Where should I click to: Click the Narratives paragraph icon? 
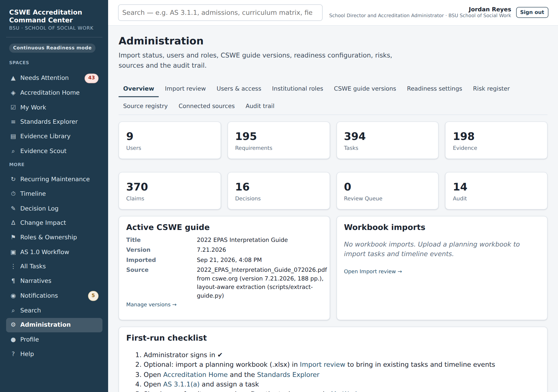point(13,281)
